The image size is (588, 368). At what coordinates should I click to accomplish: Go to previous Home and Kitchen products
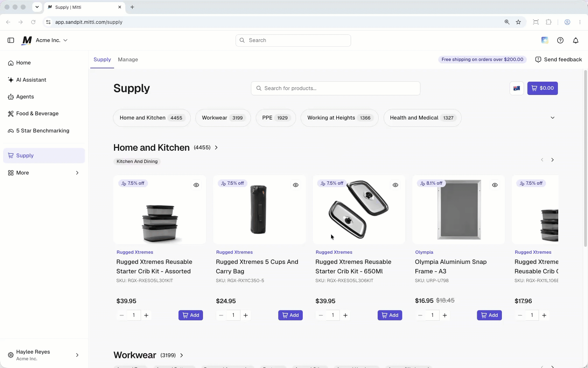click(542, 160)
